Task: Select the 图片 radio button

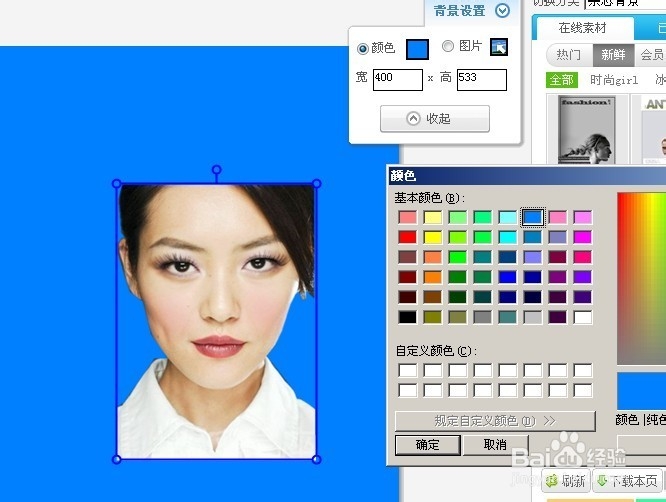Action: [x=448, y=46]
